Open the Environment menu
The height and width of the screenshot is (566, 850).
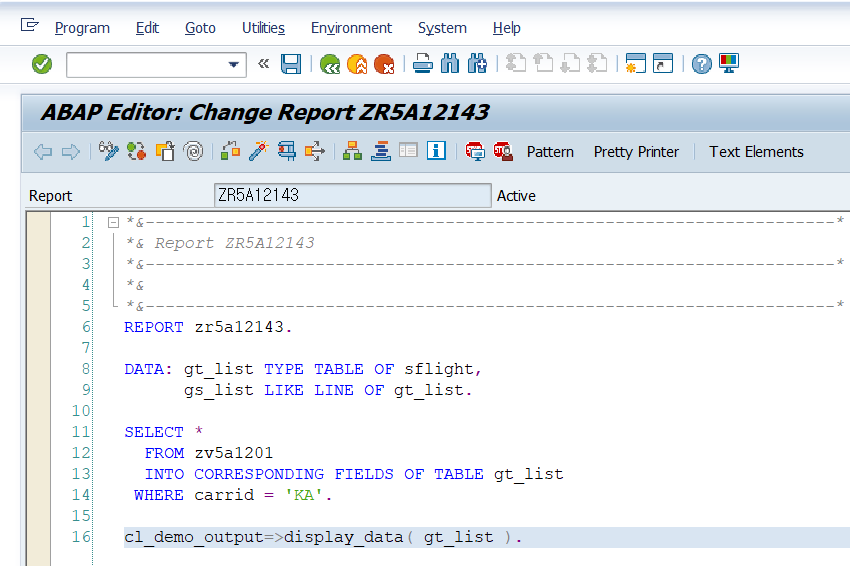351,28
